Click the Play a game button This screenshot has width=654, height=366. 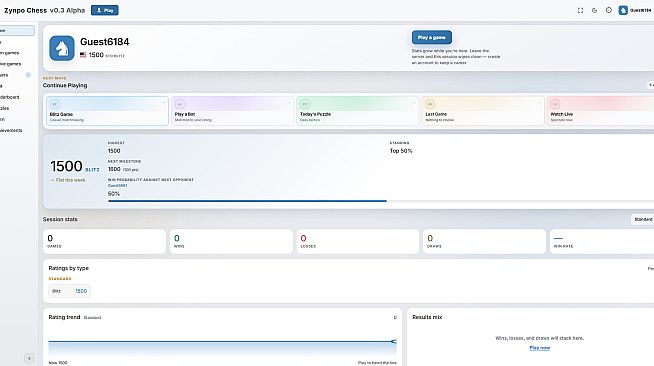tap(432, 37)
